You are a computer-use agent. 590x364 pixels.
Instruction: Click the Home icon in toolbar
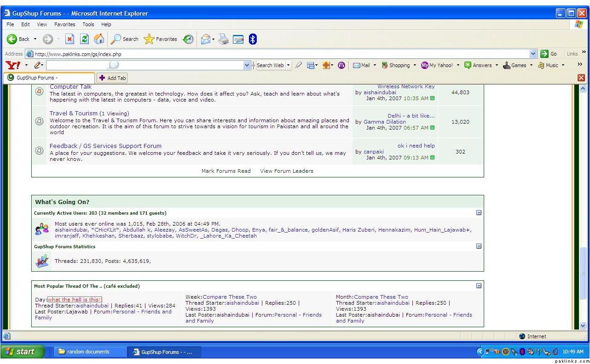click(x=99, y=39)
